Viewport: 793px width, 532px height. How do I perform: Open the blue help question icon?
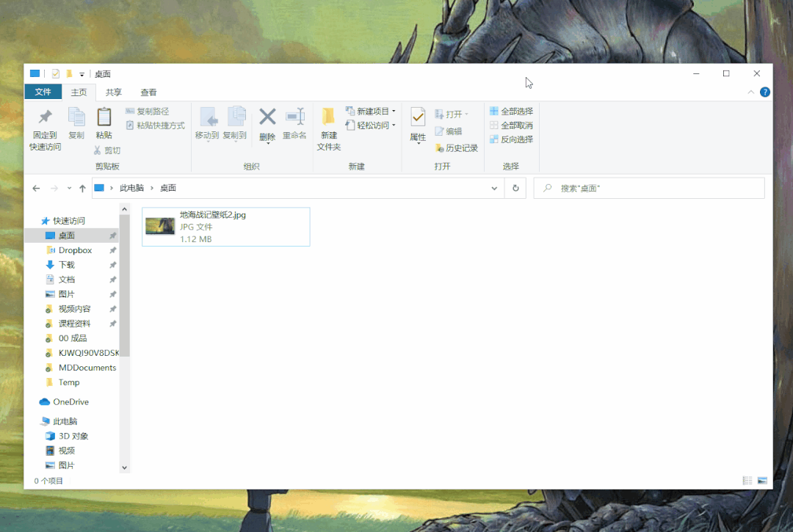(x=764, y=92)
